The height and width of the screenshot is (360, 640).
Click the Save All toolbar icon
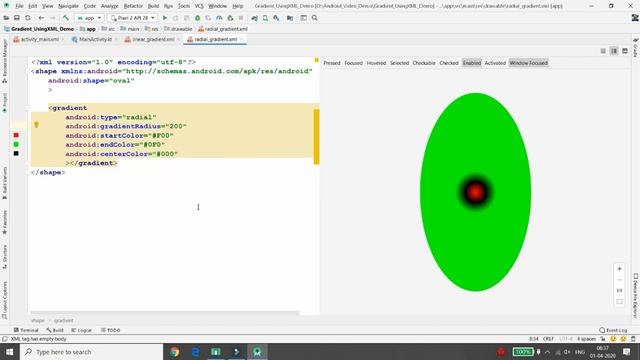(17, 18)
